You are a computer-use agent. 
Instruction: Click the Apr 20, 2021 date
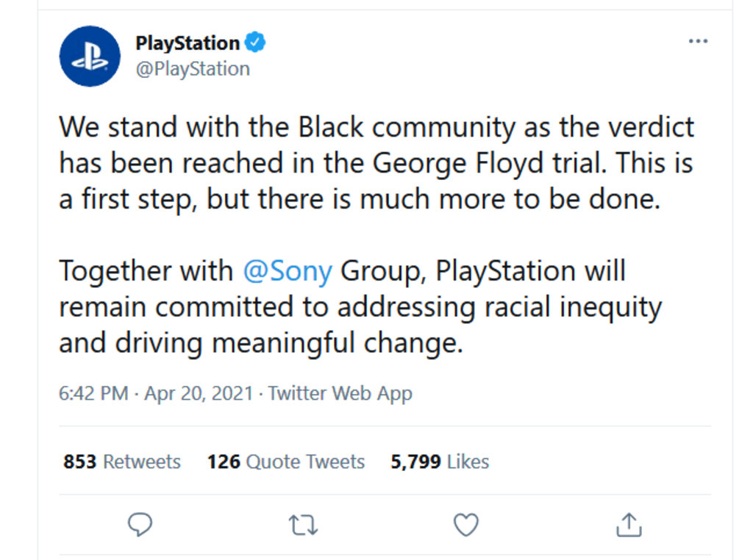click(199, 393)
